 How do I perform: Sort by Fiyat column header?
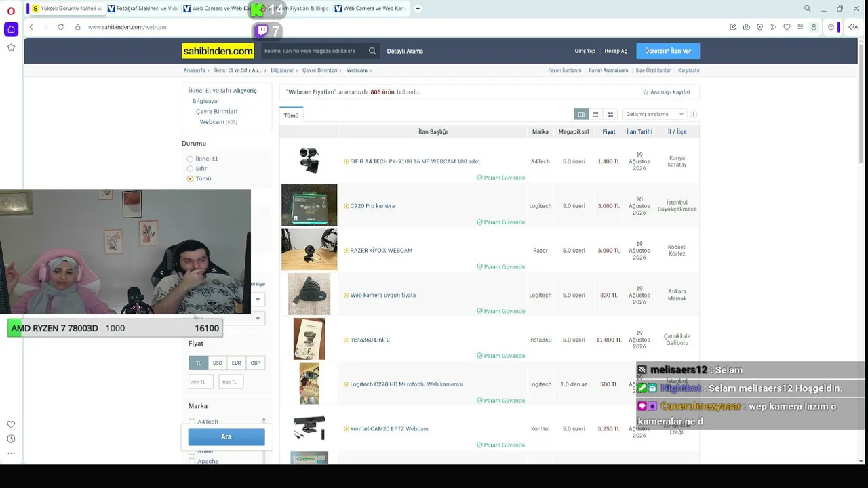[x=609, y=131]
